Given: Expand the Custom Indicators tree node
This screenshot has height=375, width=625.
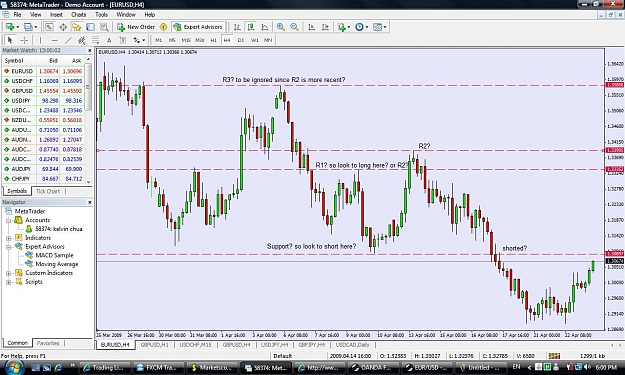Looking at the screenshot, I should coord(8,273).
